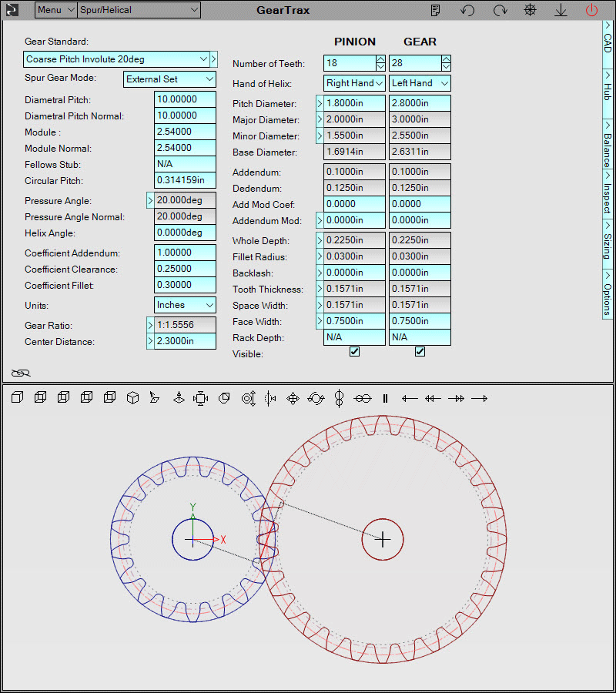Select the pan four-way arrow icon
Image resolution: width=616 pixels, height=693 pixels.
click(293, 398)
